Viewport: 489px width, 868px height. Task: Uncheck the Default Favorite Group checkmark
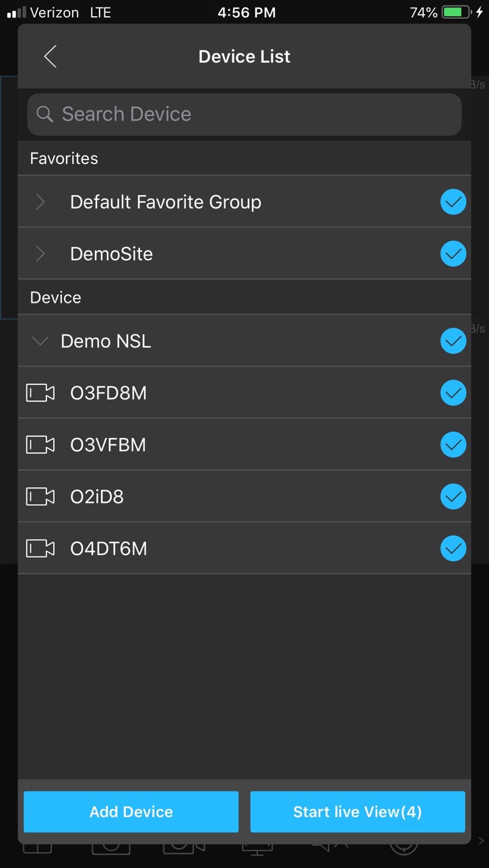(453, 202)
